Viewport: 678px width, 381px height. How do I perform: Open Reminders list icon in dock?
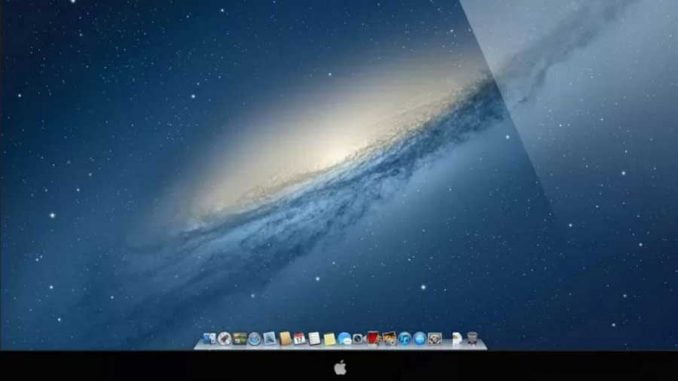314,338
